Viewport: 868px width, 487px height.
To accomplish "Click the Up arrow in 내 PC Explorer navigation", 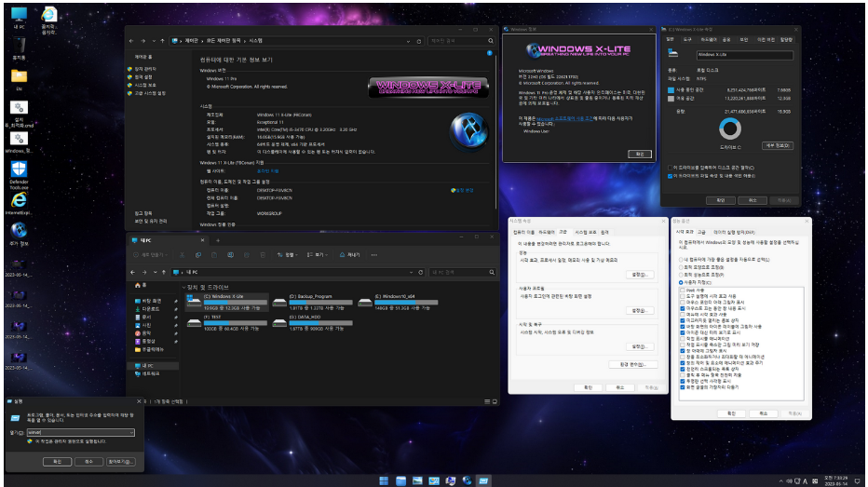I will pyautogui.click(x=164, y=272).
